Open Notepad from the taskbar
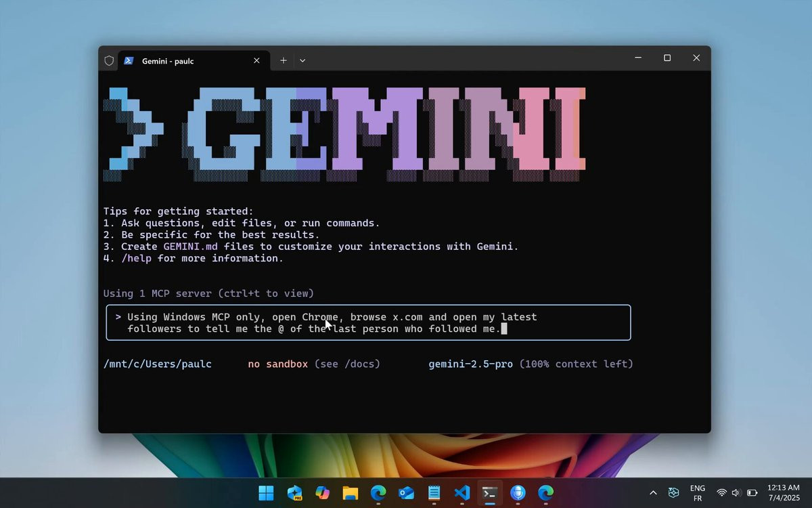Screen dimensions: 812x508 pos(434,493)
